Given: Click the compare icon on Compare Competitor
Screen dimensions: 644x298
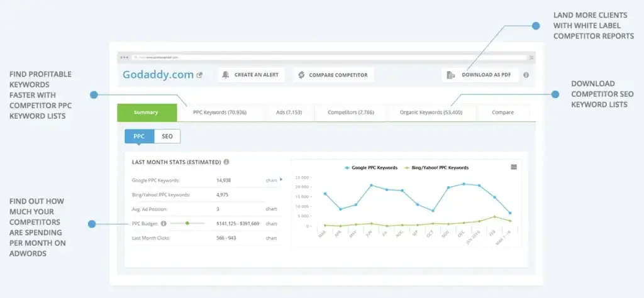Looking at the screenshot, I should 301,75.
